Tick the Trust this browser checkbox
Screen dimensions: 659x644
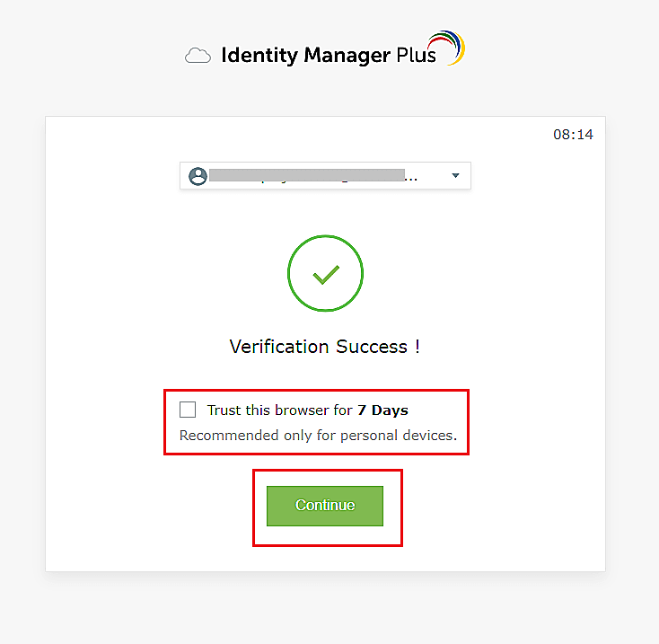tap(188, 410)
